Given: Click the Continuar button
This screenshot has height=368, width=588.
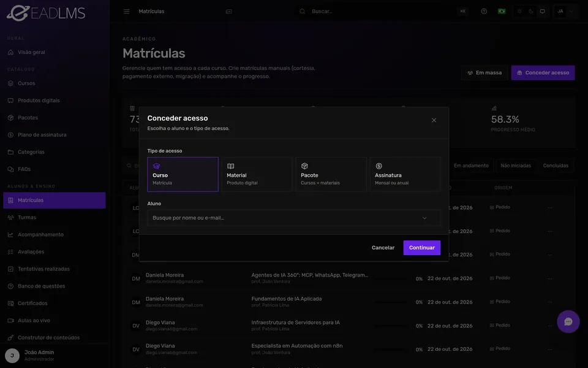Looking at the screenshot, I should pos(422,248).
